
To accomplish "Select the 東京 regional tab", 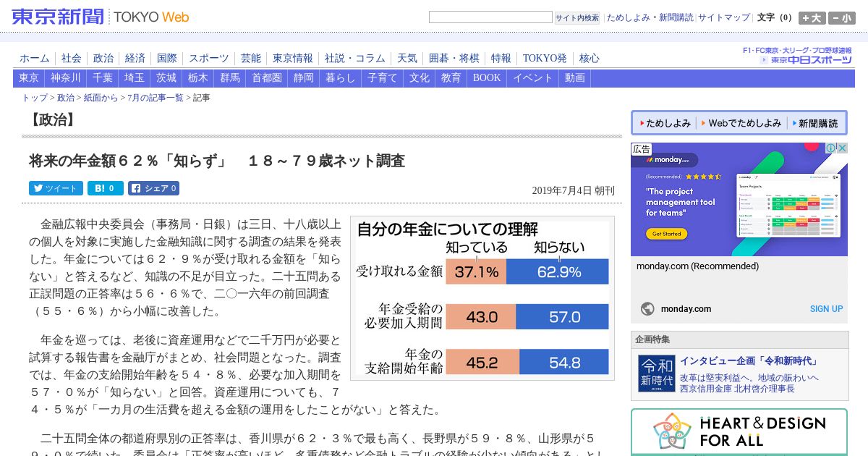I will [29, 78].
